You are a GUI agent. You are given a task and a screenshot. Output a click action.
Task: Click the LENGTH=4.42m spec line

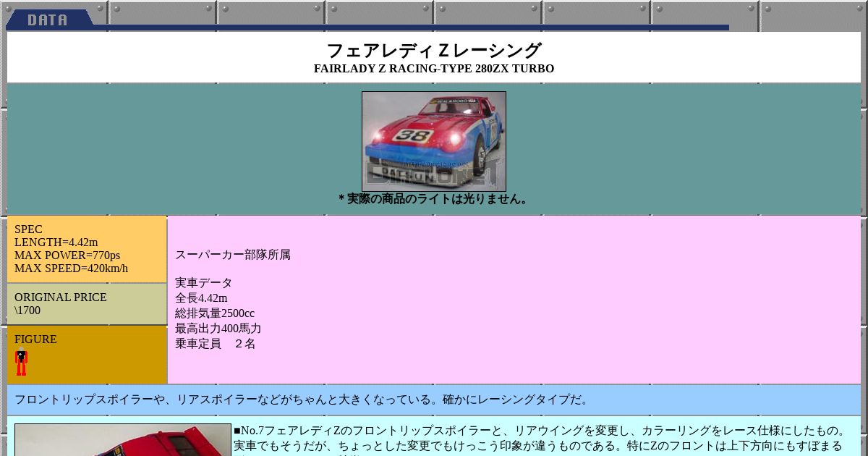[56, 242]
